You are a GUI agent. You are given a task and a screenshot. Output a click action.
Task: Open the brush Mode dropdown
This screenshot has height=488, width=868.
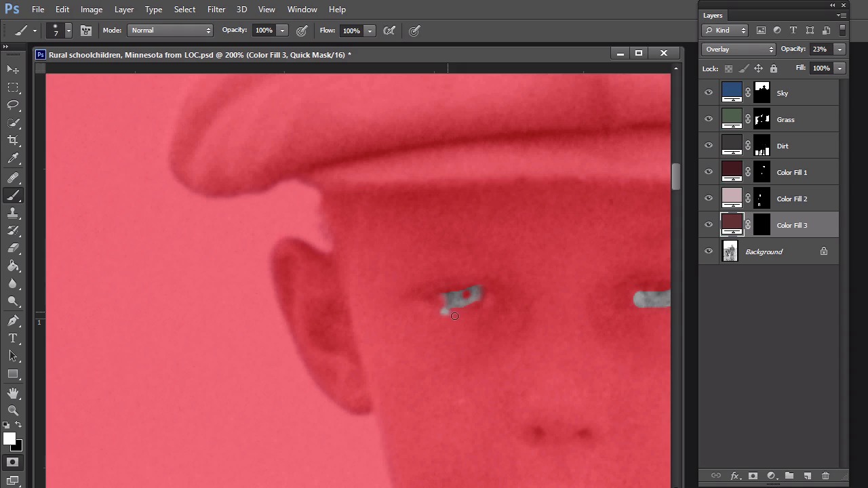(x=171, y=30)
